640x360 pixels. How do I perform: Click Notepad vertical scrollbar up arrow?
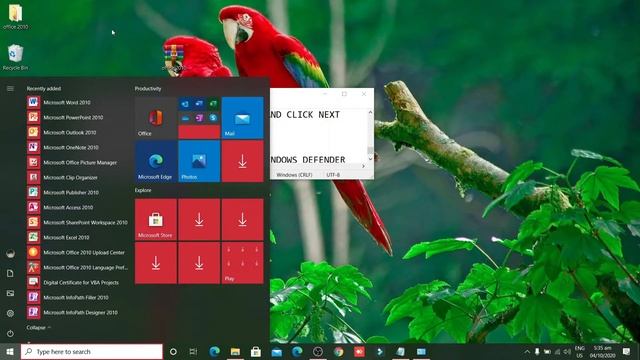click(370, 112)
